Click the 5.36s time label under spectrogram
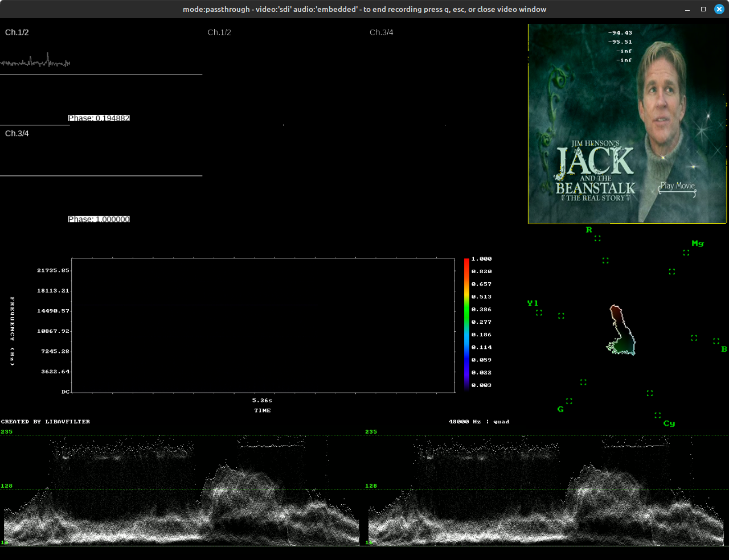This screenshot has width=729, height=560. [x=262, y=401]
